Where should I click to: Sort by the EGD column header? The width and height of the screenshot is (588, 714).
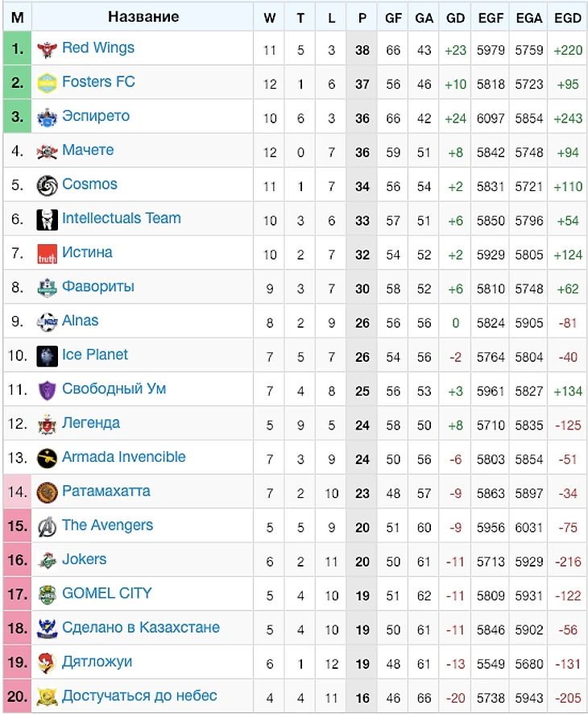tap(568, 18)
